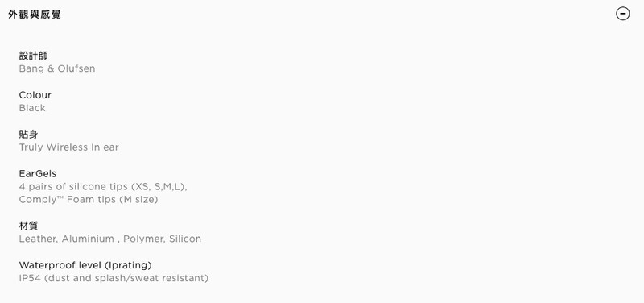
Task: Click the Truly Wireless In ear text
Action: coord(69,147)
